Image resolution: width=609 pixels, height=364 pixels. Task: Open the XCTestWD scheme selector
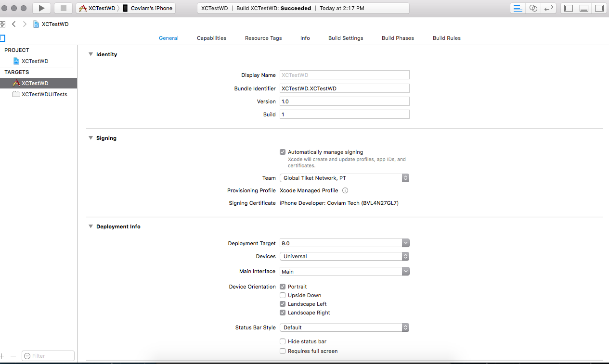coord(98,8)
